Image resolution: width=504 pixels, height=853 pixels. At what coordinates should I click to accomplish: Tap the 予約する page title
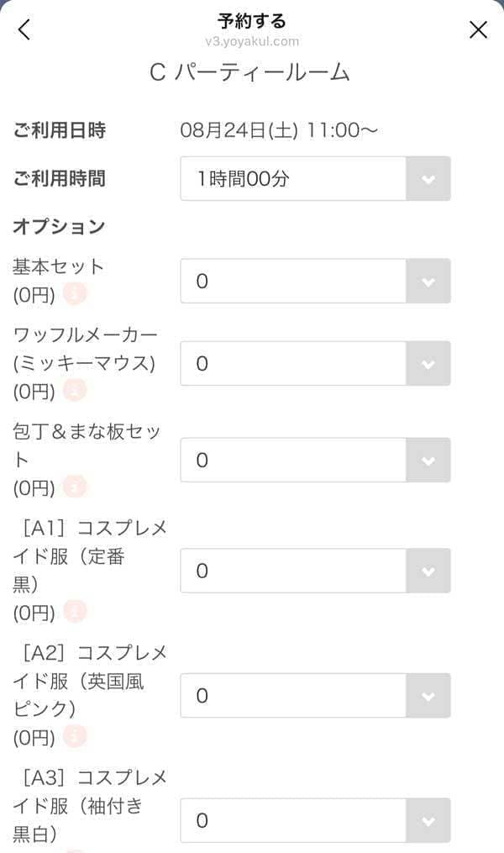pos(251,21)
